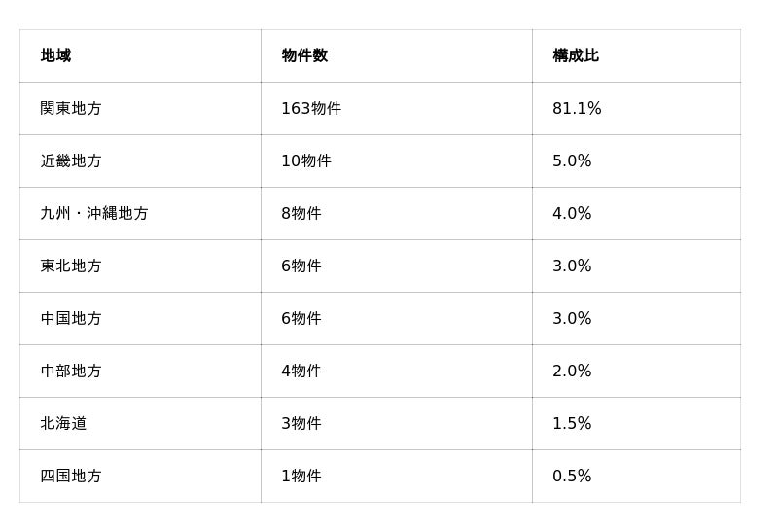778x532 pixels.
Task: Click the 中部地方 row label
Action: coord(71,371)
